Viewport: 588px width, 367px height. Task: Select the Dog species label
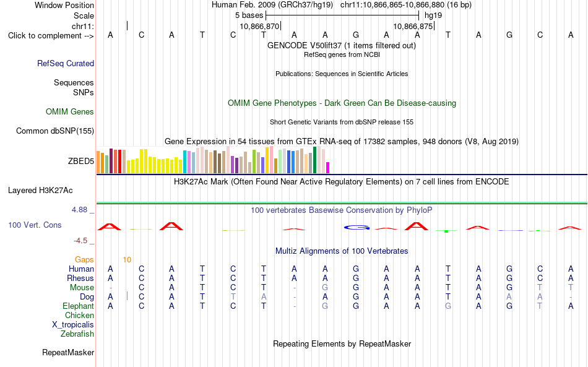pos(87,297)
